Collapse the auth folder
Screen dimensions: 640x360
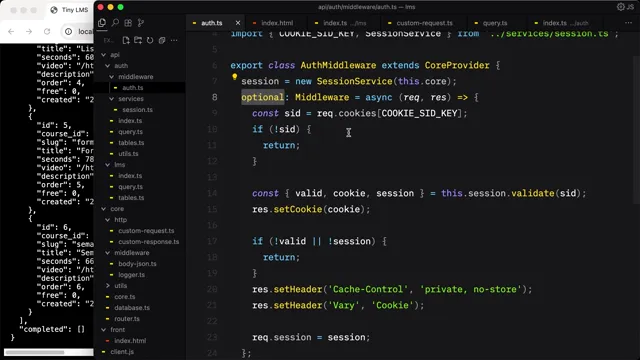[121, 66]
